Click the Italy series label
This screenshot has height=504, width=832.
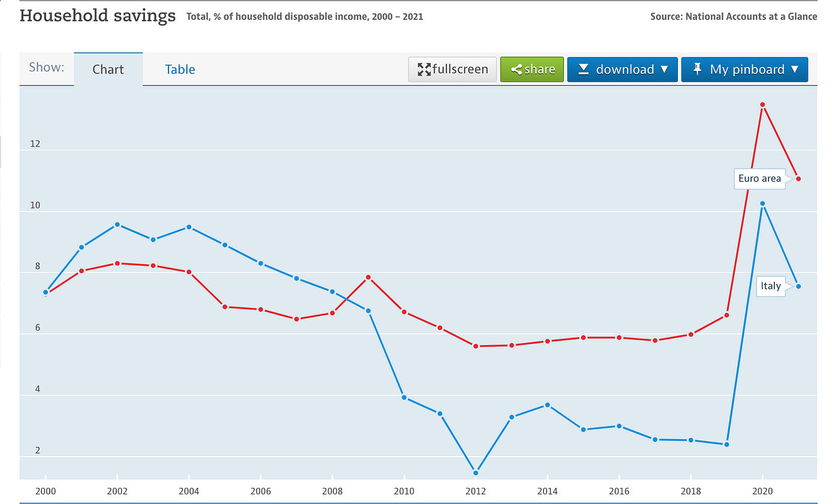pyautogui.click(x=771, y=286)
